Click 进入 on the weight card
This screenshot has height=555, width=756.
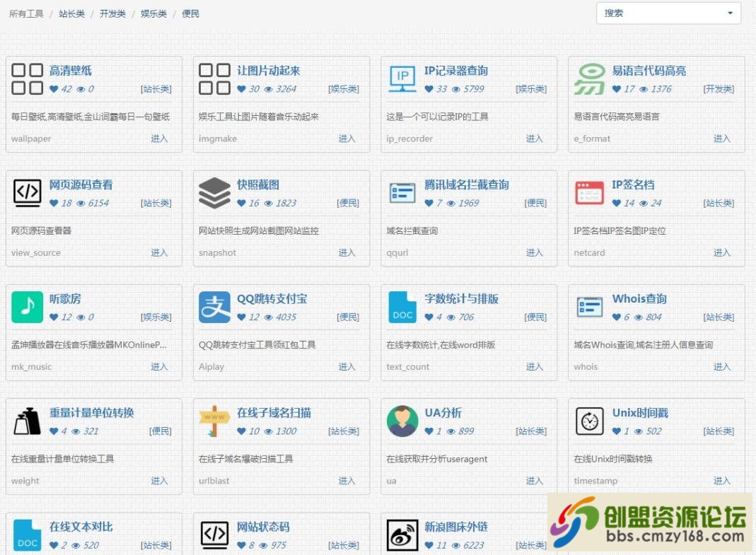(x=159, y=481)
